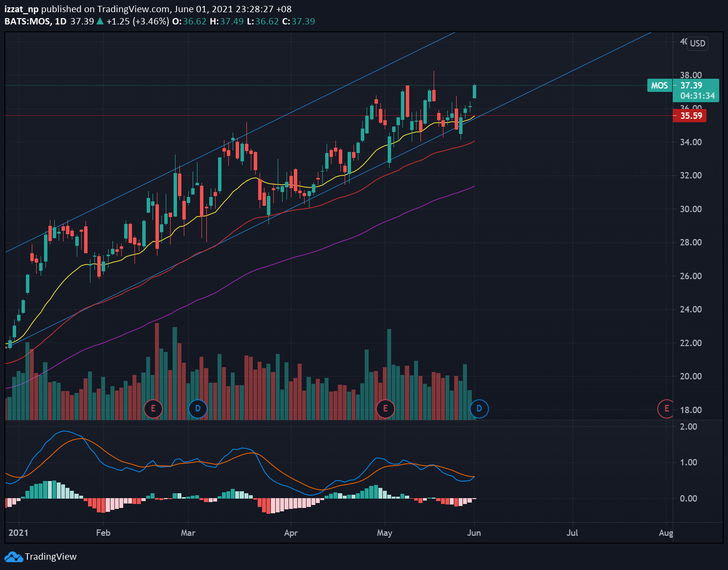Image resolution: width=728 pixels, height=570 pixels.
Task: Click the 34.00 price axis label
Action: [691, 142]
